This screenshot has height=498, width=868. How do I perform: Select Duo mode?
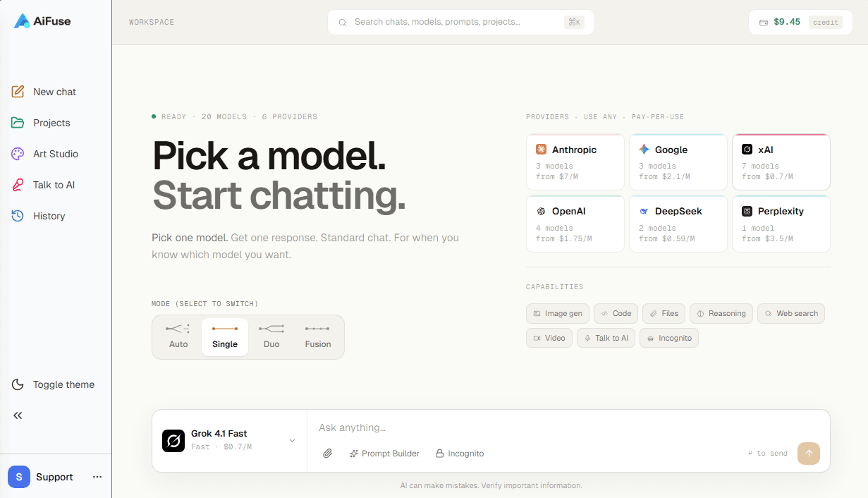pyautogui.click(x=271, y=337)
